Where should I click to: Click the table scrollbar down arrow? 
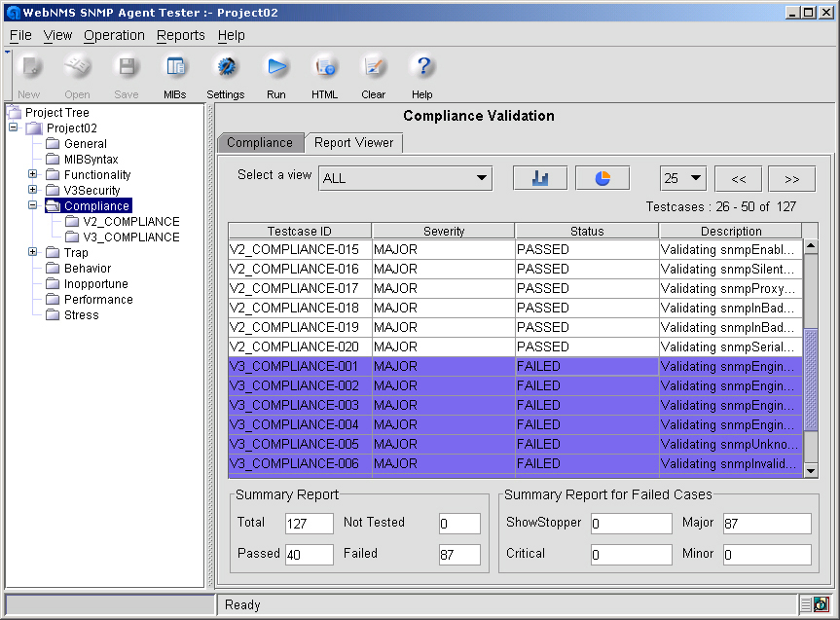click(x=811, y=470)
